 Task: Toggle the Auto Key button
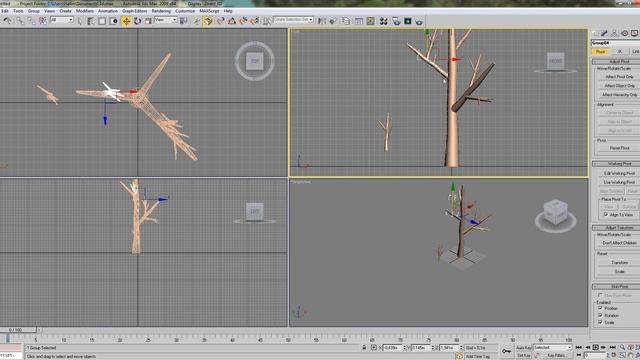pyautogui.click(x=524, y=348)
